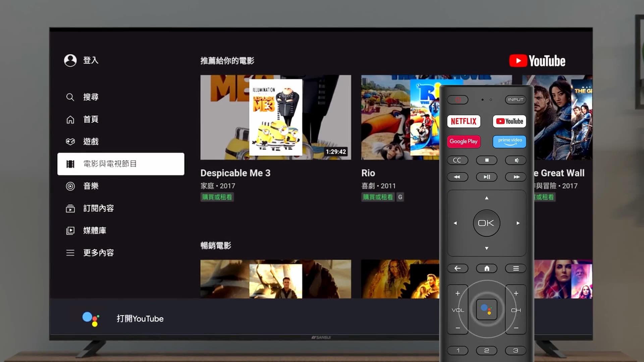The width and height of the screenshot is (644, 362).
Task: Click the 登入 sign-in profile icon
Action: [x=70, y=61]
